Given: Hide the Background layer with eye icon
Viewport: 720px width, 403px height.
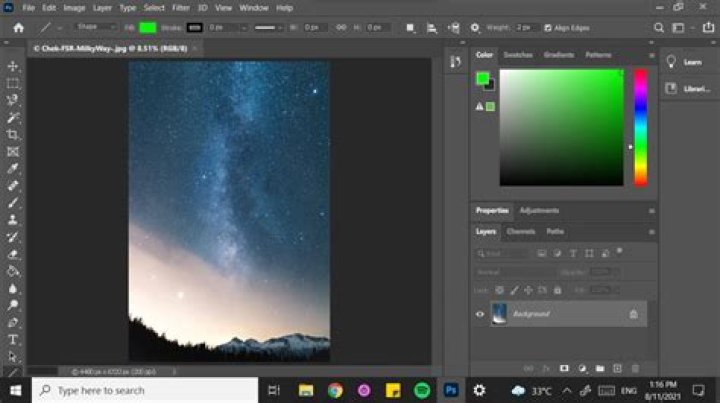Looking at the screenshot, I should pyautogui.click(x=480, y=314).
